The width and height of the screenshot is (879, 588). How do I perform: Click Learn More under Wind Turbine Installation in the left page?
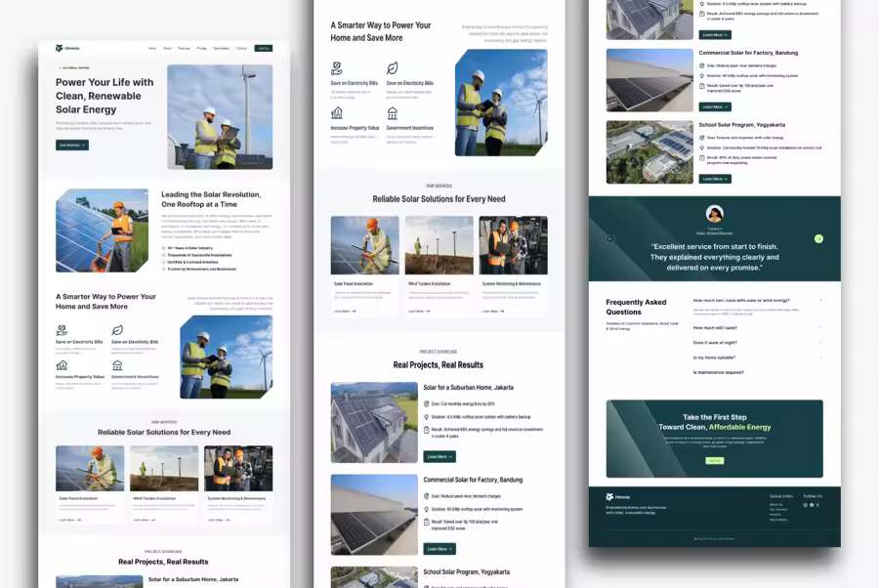[x=145, y=521]
